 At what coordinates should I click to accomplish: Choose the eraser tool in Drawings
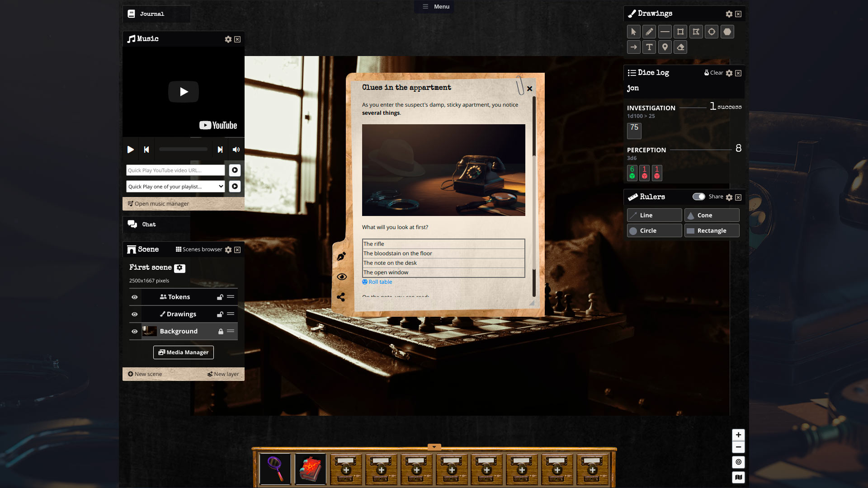680,47
